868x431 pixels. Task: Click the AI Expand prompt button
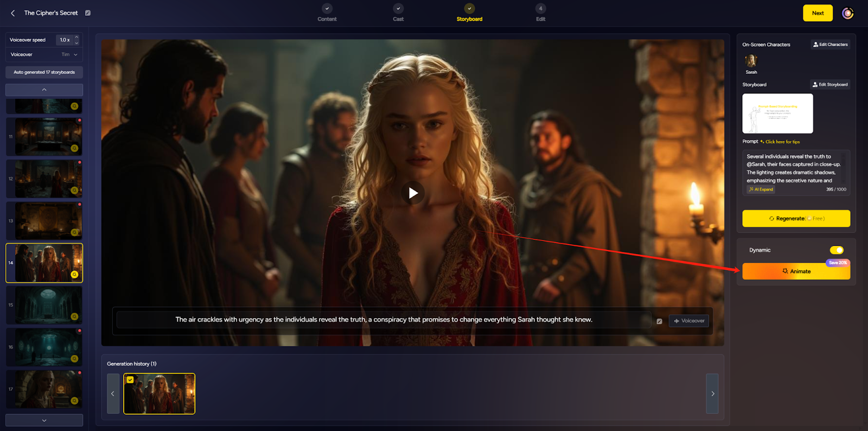click(761, 189)
